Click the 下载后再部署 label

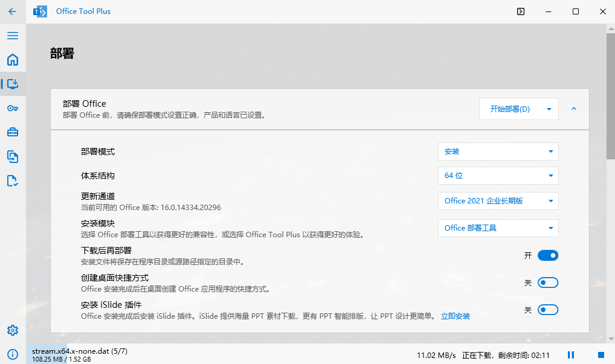tap(106, 251)
